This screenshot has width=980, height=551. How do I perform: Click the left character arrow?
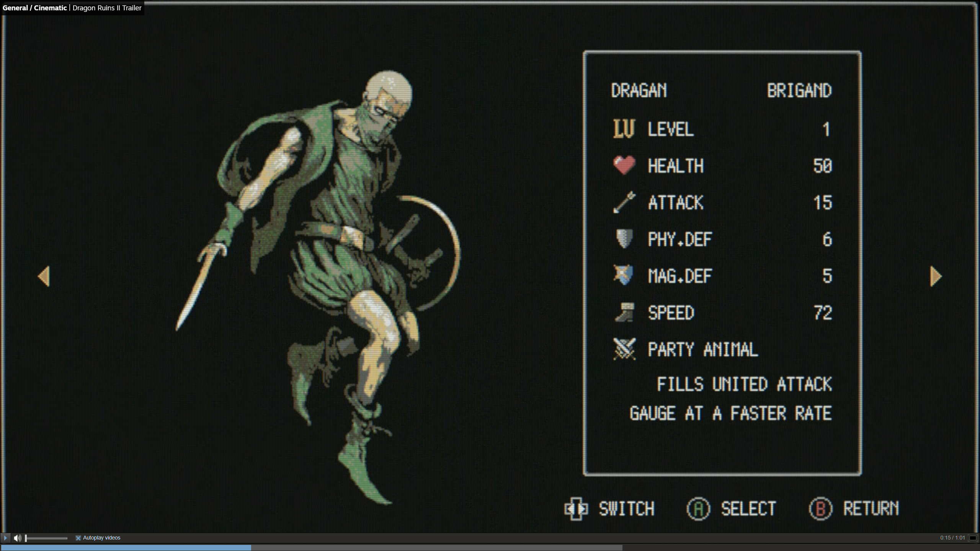point(44,276)
